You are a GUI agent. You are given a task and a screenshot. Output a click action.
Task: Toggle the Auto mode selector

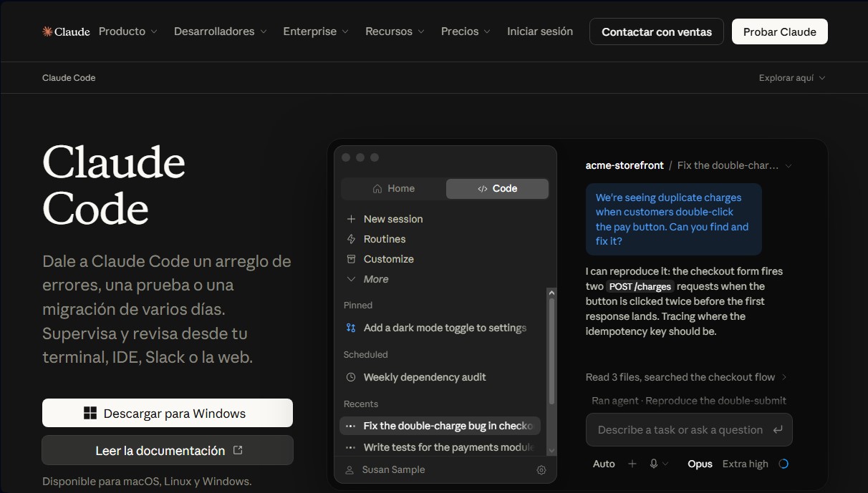(604, 464)
